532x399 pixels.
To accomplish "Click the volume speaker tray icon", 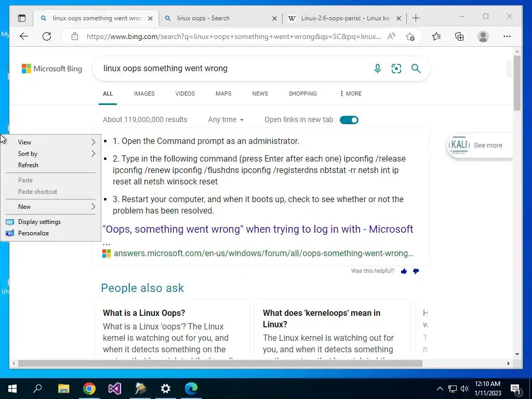I will coord(464,389).
